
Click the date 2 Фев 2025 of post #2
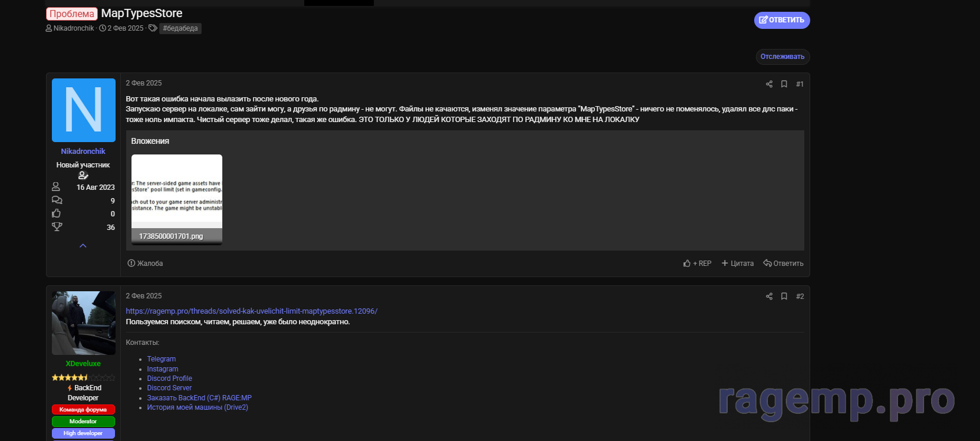[x=144, y=296]
